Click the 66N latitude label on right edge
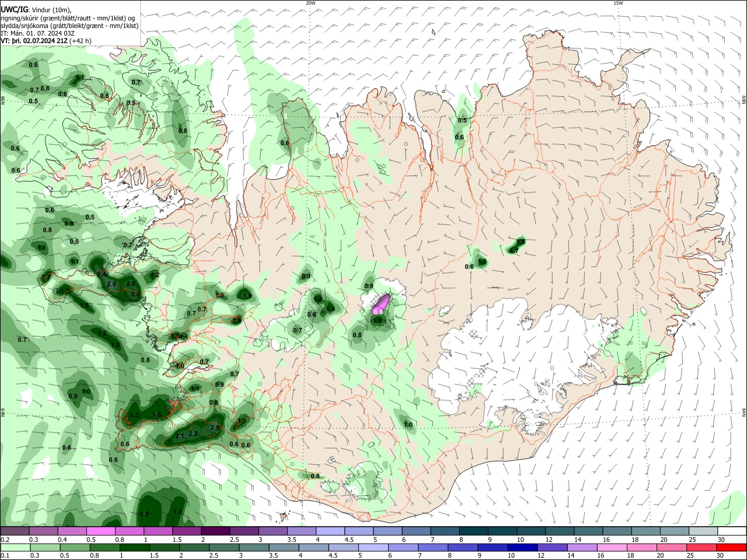Image resolution: width=747 pixels, height=560 pixels. [x=744, y=101]
